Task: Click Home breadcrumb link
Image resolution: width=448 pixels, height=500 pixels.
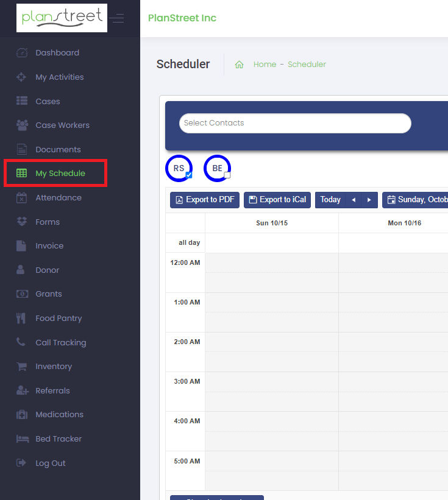Action: [265, 65]
